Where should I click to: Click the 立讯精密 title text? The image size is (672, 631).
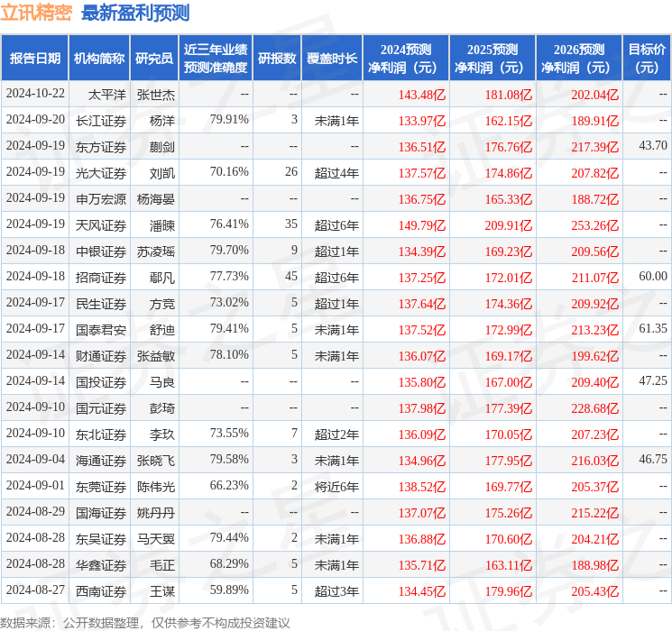click(x=36, y=13)
